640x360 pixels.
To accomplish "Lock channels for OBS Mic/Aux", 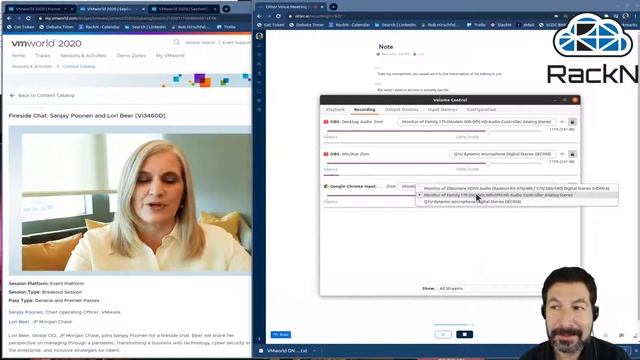I will tap(572, 154).
